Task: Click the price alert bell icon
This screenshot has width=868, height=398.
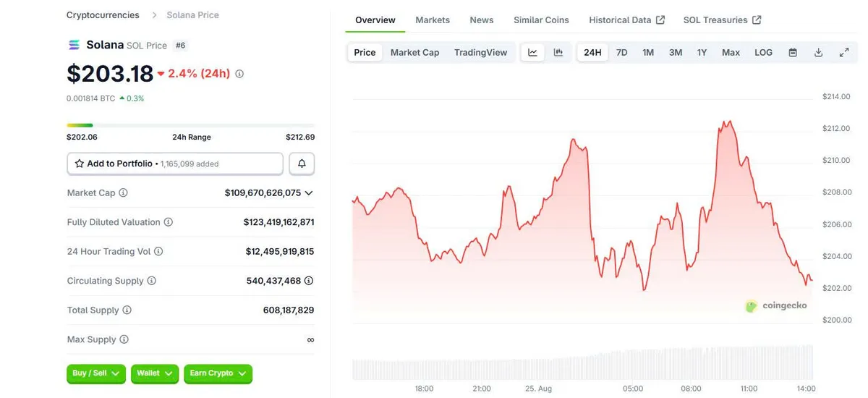Action: point(302,164)
